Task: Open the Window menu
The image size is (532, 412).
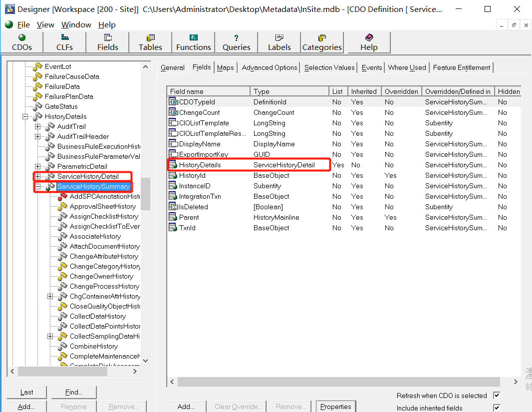Action: [76, 25]
